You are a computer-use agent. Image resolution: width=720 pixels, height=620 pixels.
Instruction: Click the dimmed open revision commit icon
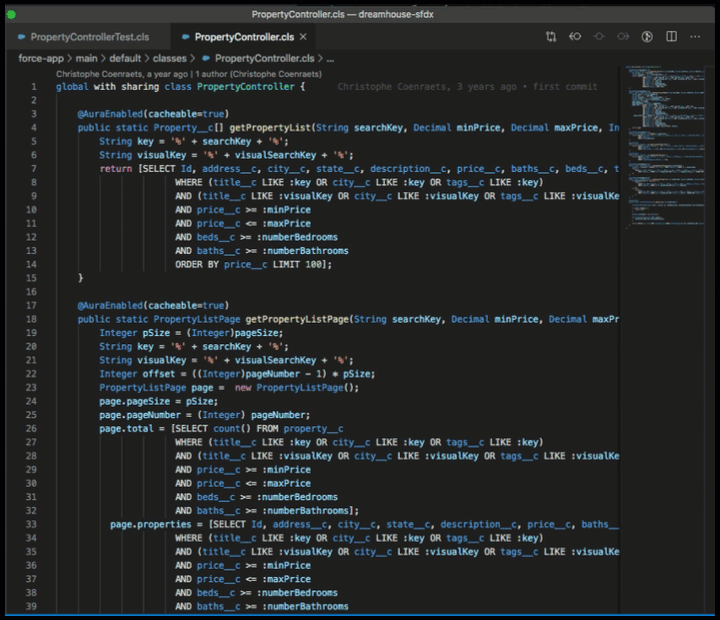[599, 36]
